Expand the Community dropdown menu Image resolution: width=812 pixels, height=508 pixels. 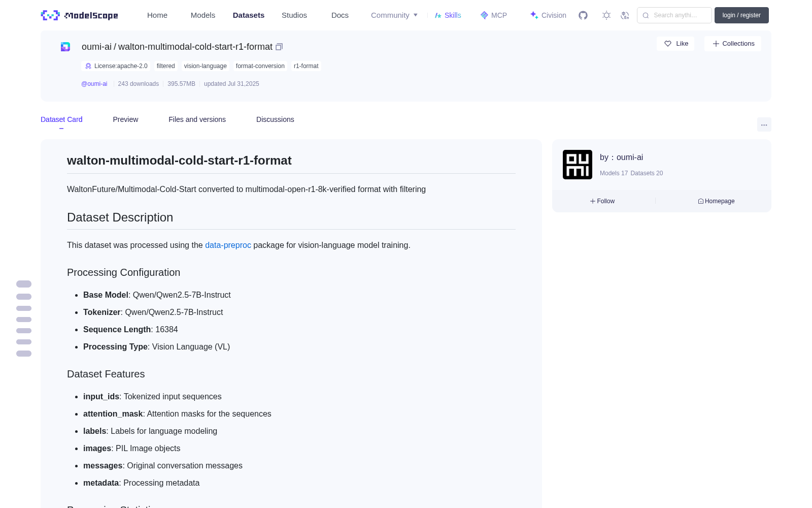click(x=394, y=15)
